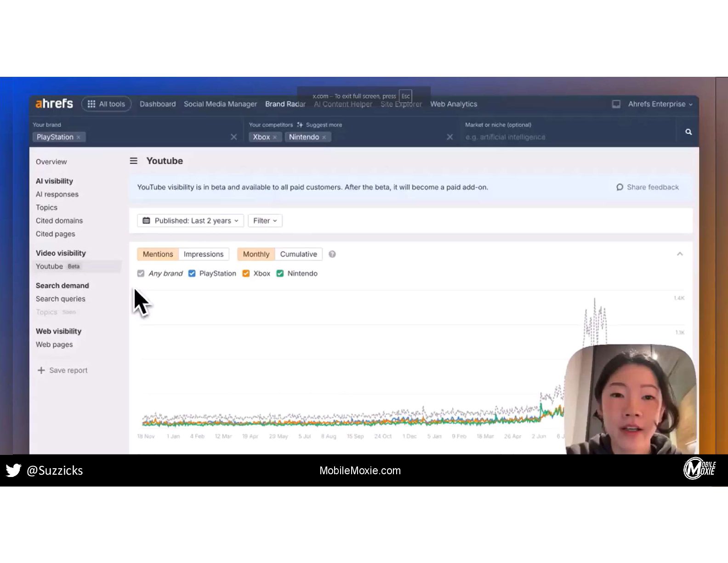Collapse the chart panel with the chevron

click(680, 254)
